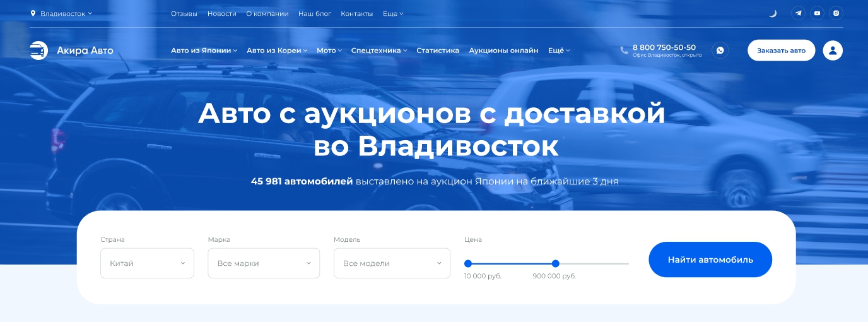Open the YouTube channel icon
Image resolution: width=868 pixels, height=322 pixels.
(817, 13)
